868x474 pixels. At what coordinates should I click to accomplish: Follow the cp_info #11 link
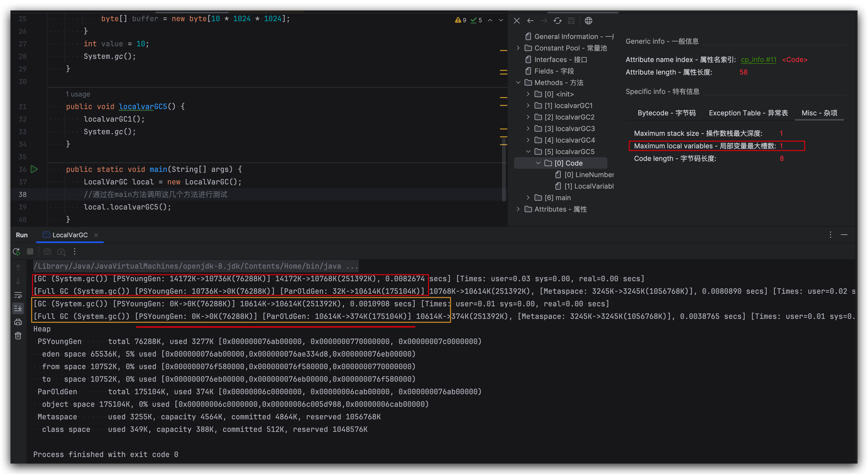(x=758, y=60)
